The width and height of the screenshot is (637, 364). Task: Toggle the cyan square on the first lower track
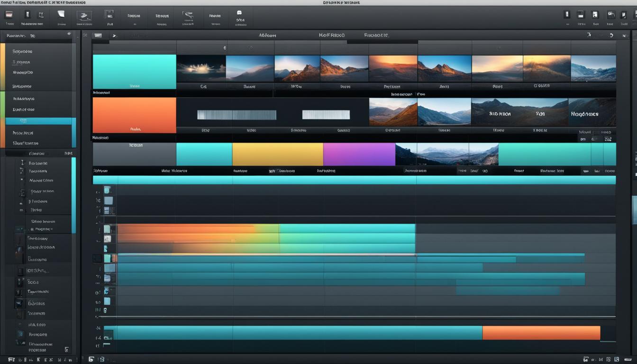pyautogui.click(x=108, y=190)
